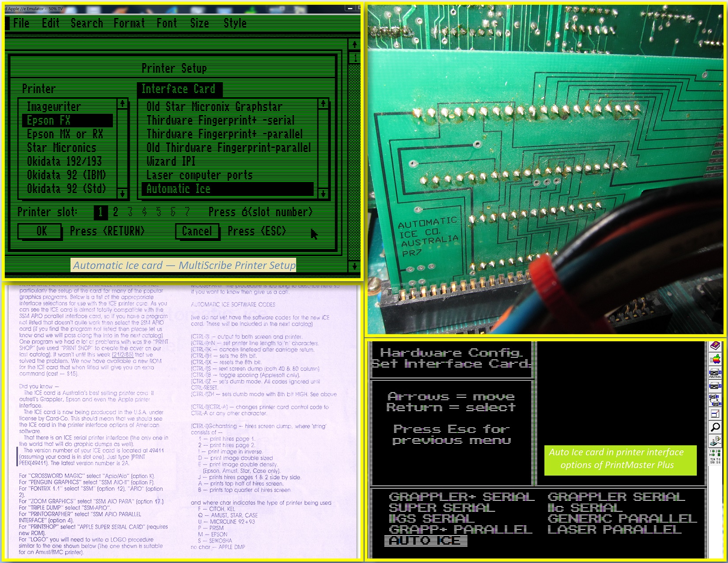Select SUPER SERIAL option
This screenshot has height=563, width=728.
(442, 508)
